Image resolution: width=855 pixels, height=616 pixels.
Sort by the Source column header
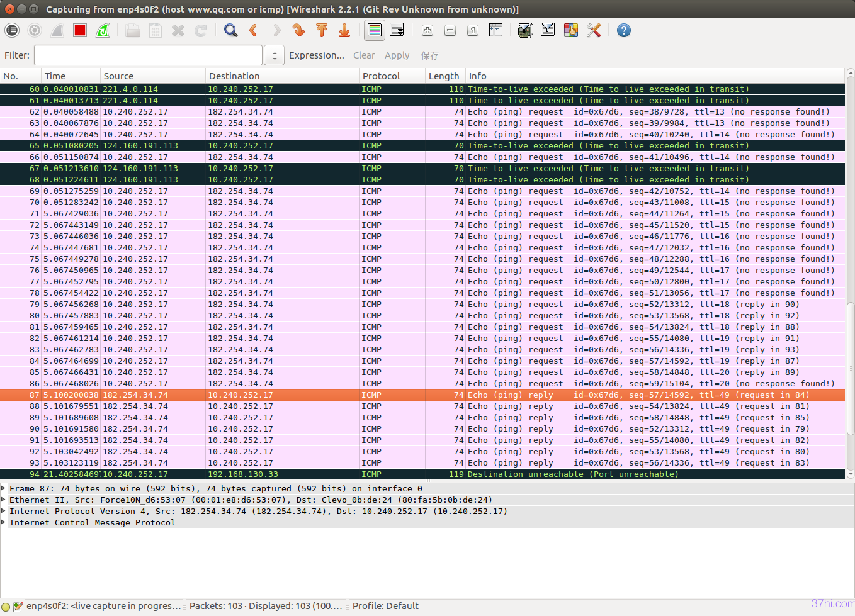(153, 76)
